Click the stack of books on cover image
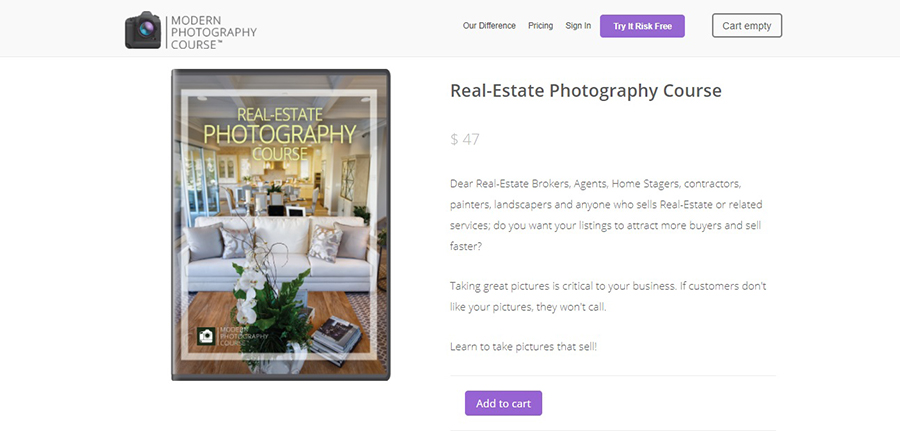 [336, 339]
